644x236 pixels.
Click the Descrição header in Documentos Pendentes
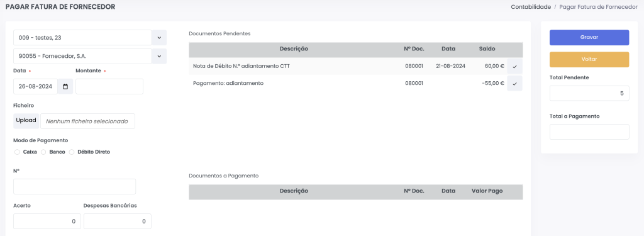(294, 49)
